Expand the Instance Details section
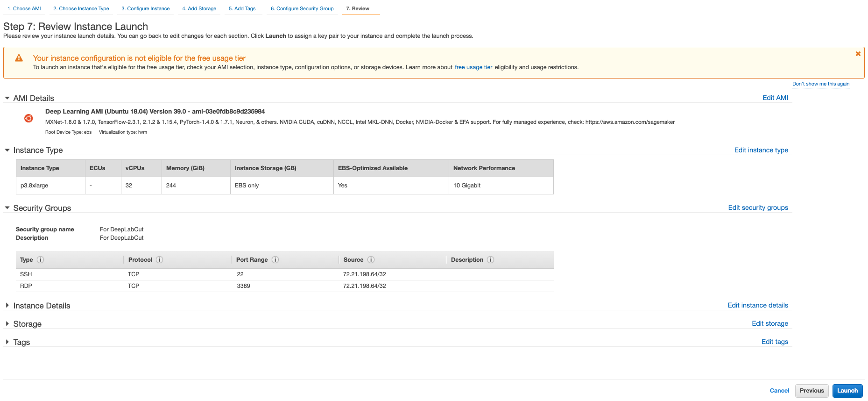868x401 pixels. [x=7, y=305]
